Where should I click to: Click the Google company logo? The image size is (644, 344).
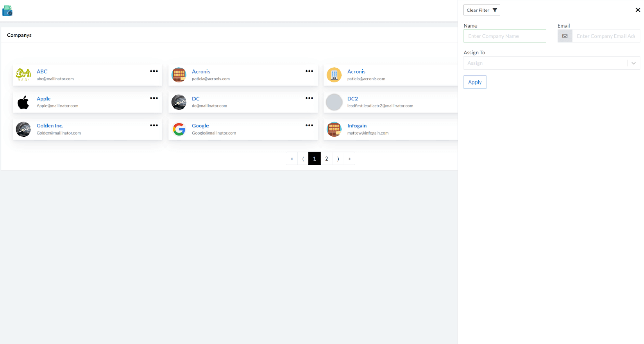(178, 129)
